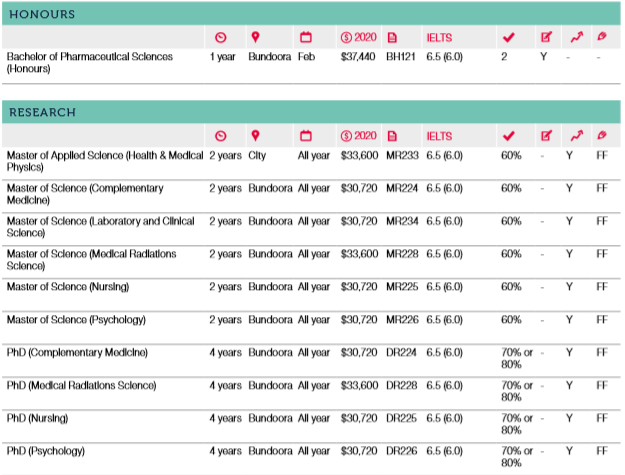
Task: Click the dollar 2020 fee icon in Research header
Action: pyautogui.click(x=358, y=136)
